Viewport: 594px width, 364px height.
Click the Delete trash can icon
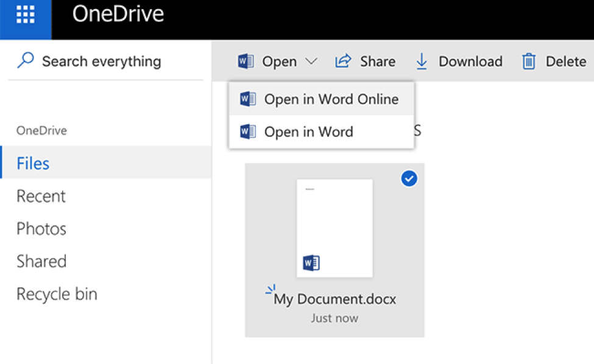point(529,61)
